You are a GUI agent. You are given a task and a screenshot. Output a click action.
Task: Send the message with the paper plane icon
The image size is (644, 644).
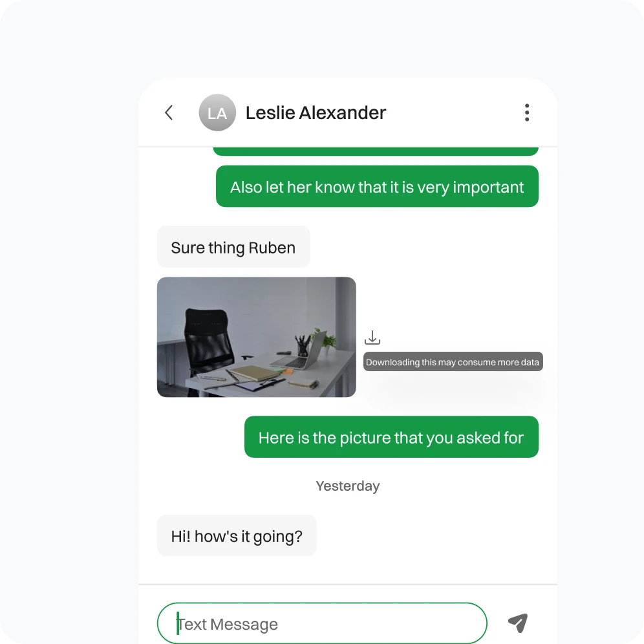(518, 623)
